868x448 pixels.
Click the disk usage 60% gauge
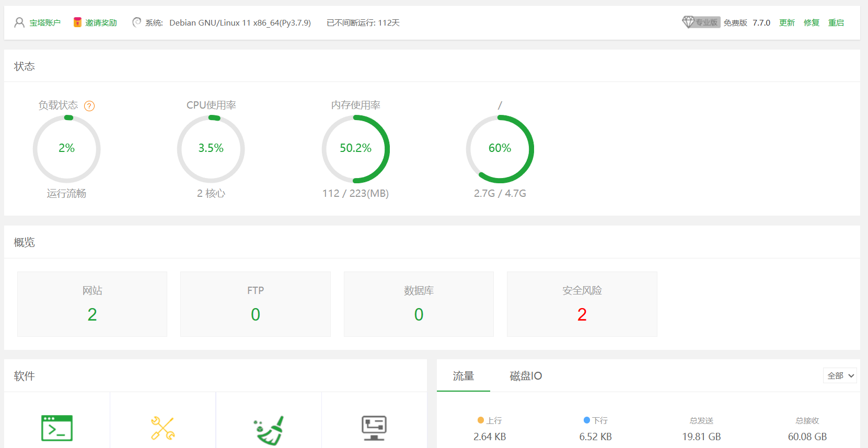point(500,149)
